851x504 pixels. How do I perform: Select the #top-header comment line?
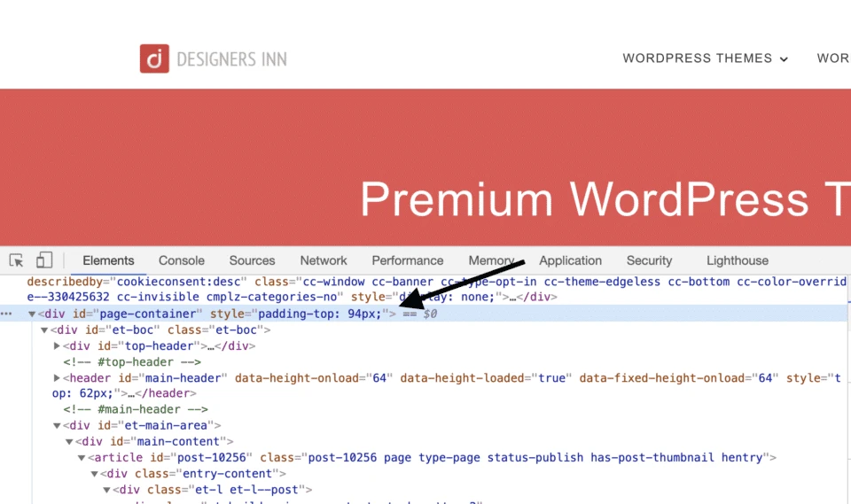pos(132,362)
